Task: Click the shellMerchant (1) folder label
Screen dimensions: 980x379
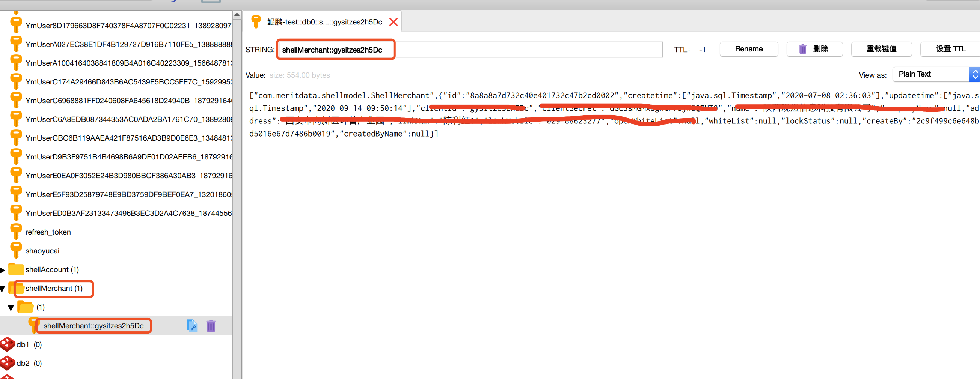Action: point(54,288)
